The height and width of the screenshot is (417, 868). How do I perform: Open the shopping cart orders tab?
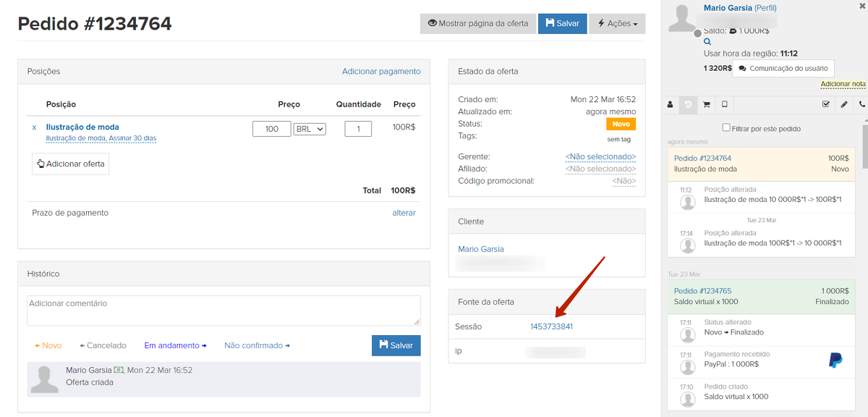tap(707, 104)
